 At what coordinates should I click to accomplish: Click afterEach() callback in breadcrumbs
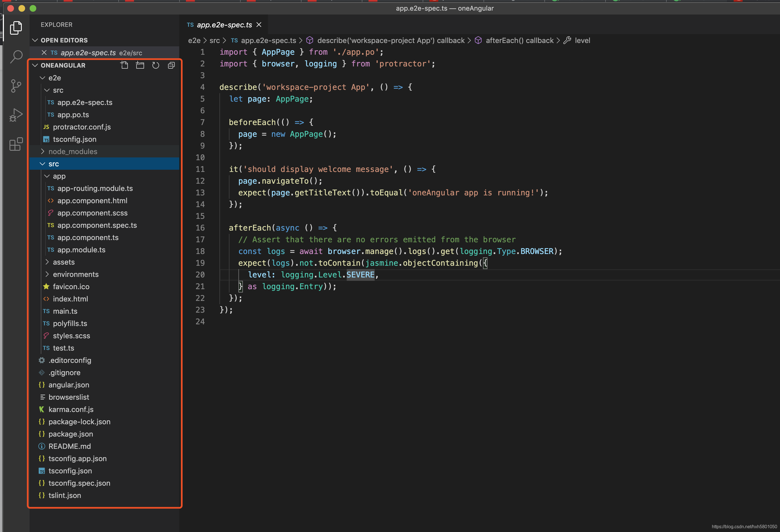tap(519, 41)
